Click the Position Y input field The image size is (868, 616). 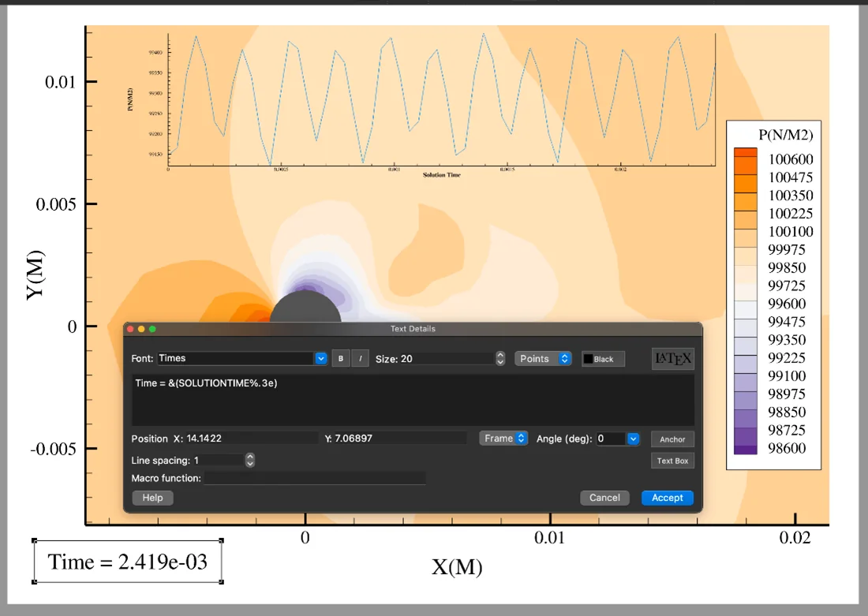(400, 439)
